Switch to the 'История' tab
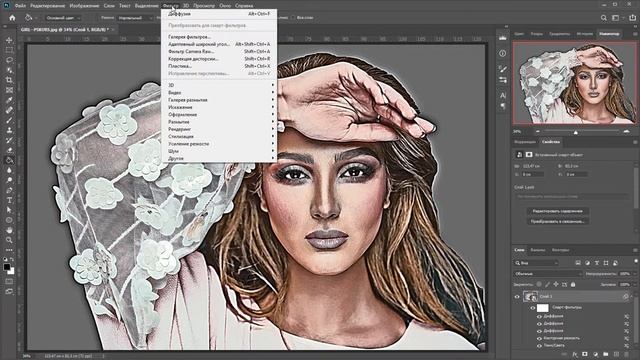The image size is (640, 360). (x=584, y=34)
